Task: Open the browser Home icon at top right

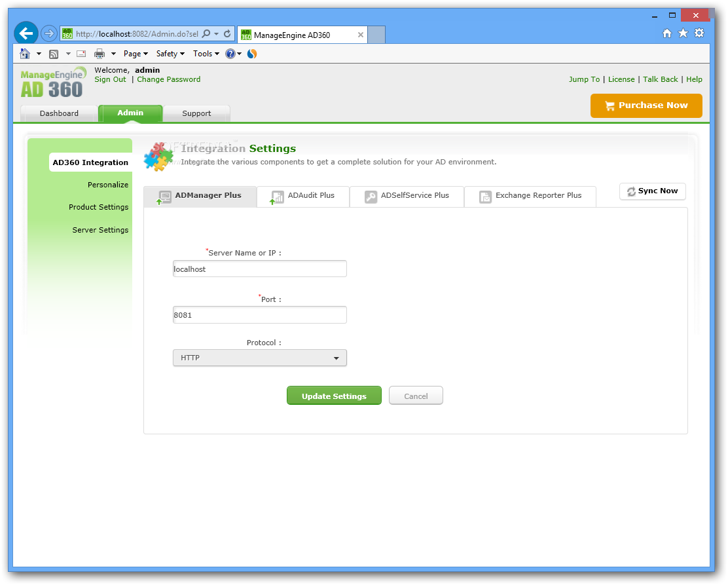Action: (x=666, y=33)
